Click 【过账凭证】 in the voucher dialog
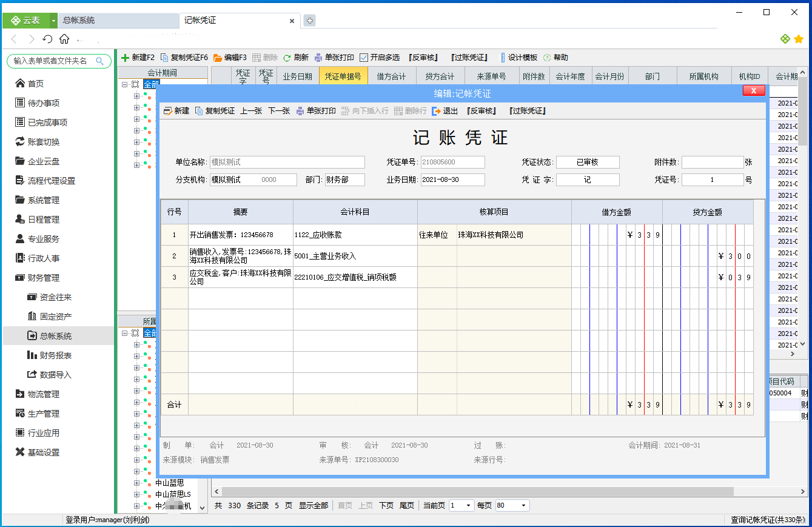Image resolution: width=812 pixels, height=527 pixels. click(x=528, y=111)
